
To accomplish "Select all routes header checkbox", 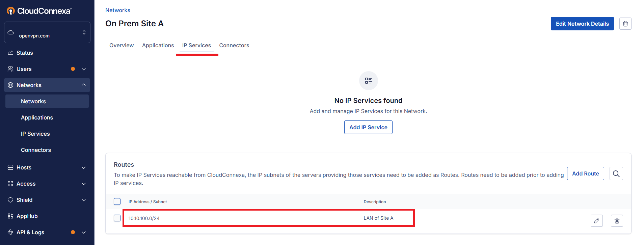I will tap(117, 201).
